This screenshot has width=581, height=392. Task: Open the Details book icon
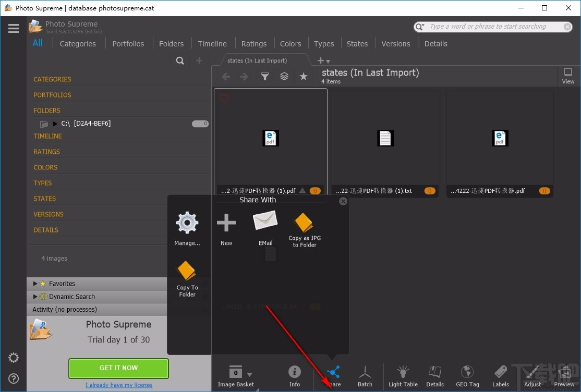tap(435, 376)
